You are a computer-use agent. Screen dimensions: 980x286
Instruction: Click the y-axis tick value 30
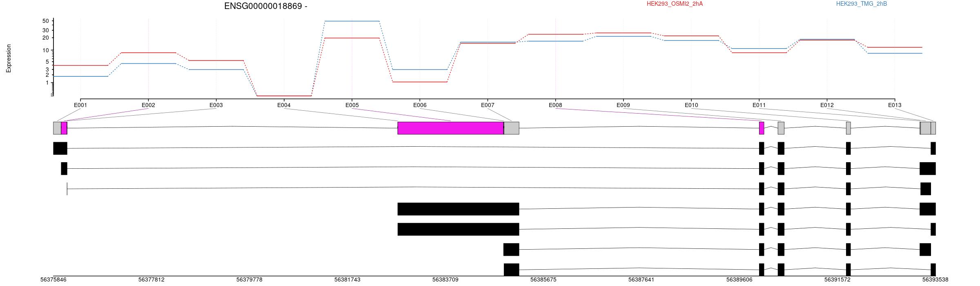(x=45, y=30)
